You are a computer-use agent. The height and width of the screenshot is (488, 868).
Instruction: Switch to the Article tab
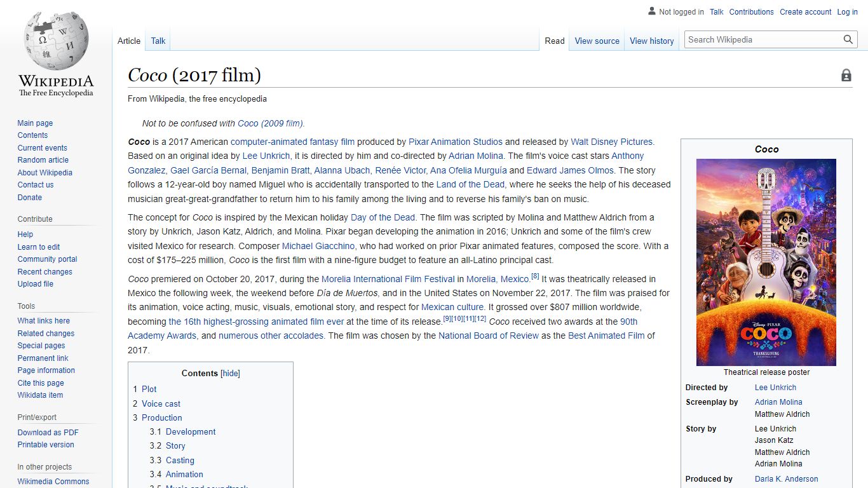(129, 41)
